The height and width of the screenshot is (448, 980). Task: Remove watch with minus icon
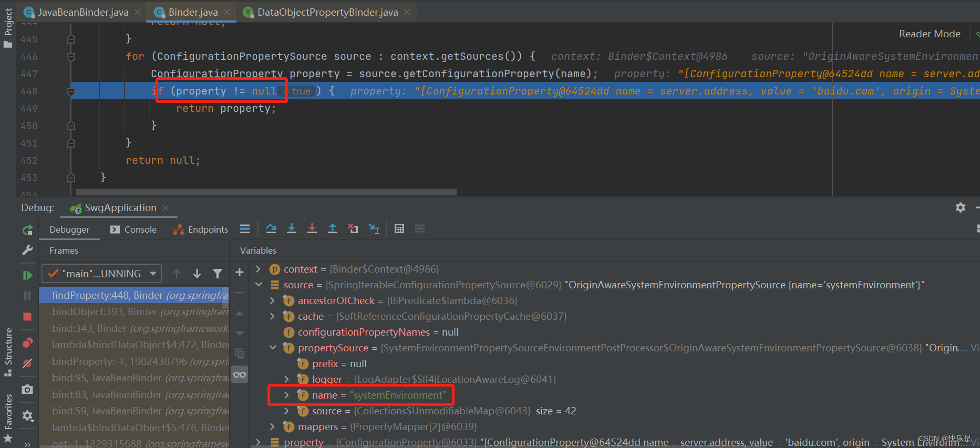[x=240, y=293]
